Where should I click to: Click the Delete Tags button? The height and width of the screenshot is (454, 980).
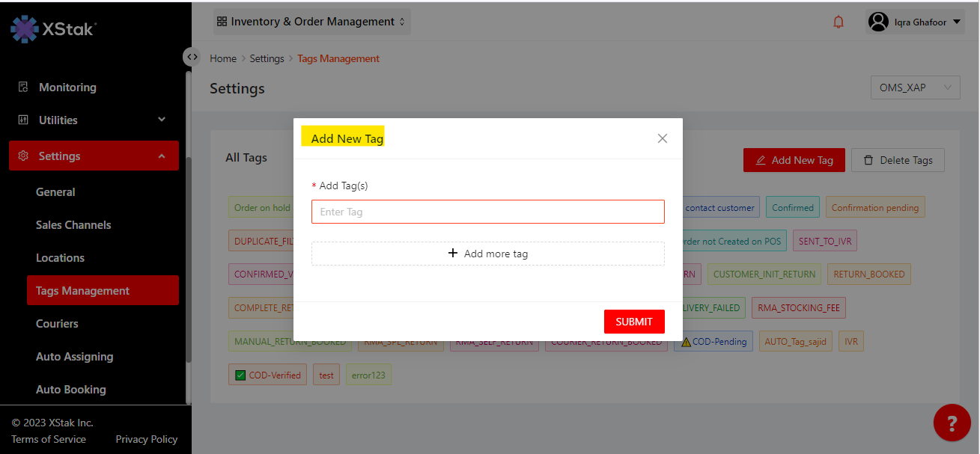click(x=898, y=160)
